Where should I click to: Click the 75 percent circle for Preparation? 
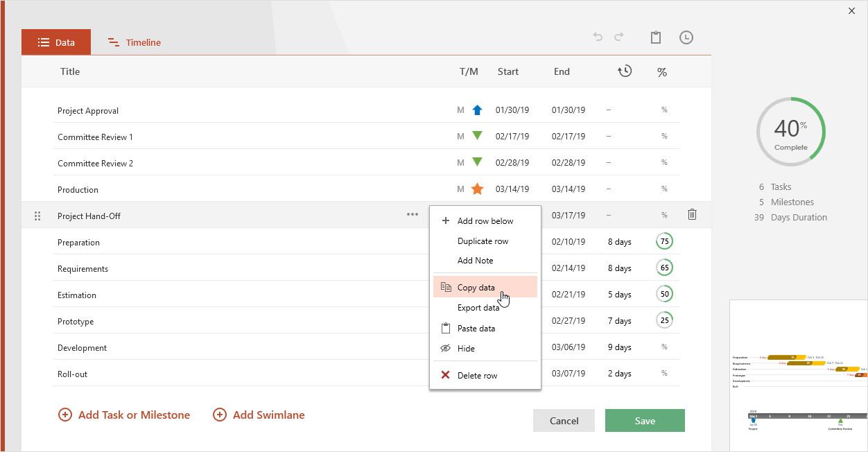[664, 242]
